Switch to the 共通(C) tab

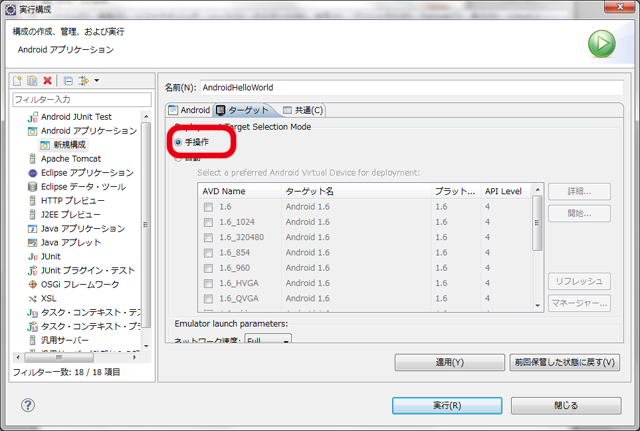303,110
